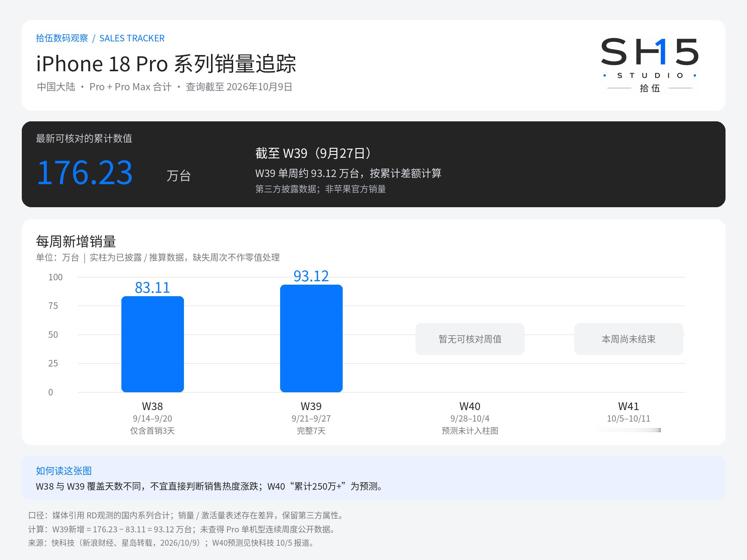Click the y-axis label 0
The width and height of the screenshot is (747, 560).
[51, 392]
